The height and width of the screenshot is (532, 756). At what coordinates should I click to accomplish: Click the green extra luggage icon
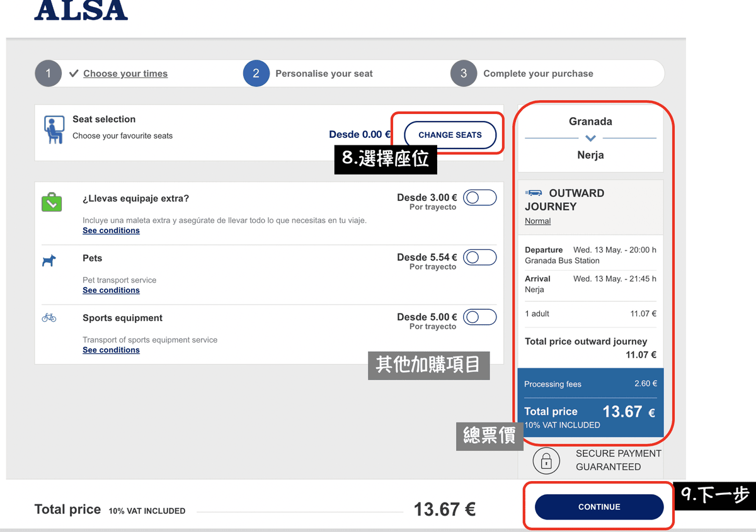pos(52,201)
